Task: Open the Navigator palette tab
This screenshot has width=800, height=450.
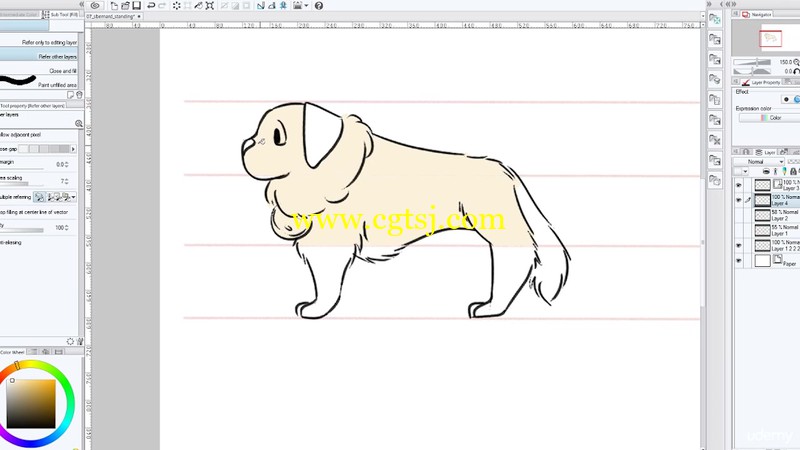Action: (757, 15)
